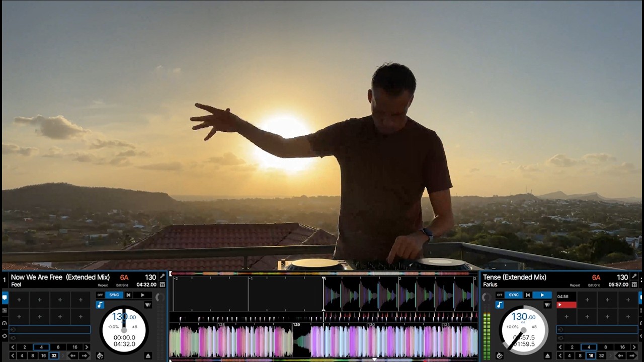The width and height of the screenshot is (644, 362).
Task: Set 8-beat auto loop on deck 2
Action: tap(606, 347)
